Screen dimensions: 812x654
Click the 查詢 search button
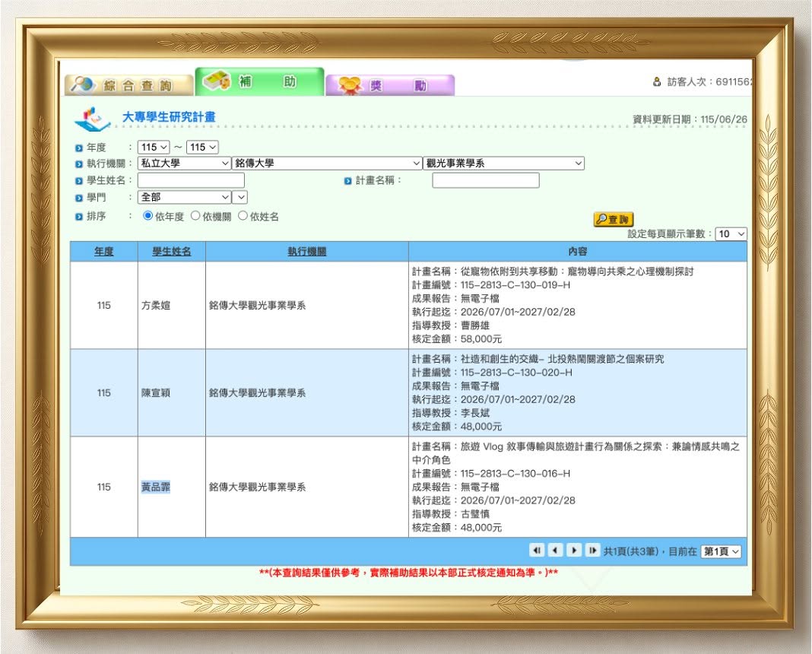614,220
